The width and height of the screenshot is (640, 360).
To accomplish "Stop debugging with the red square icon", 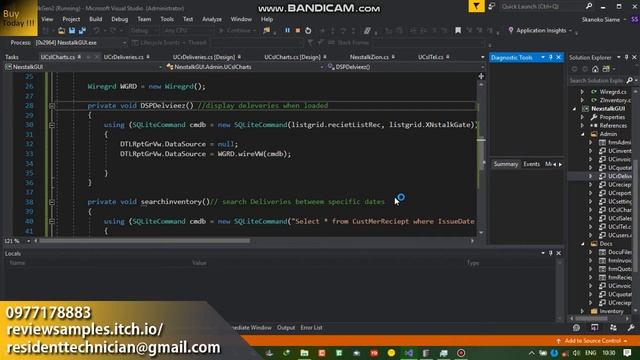I will click(298, 31).
